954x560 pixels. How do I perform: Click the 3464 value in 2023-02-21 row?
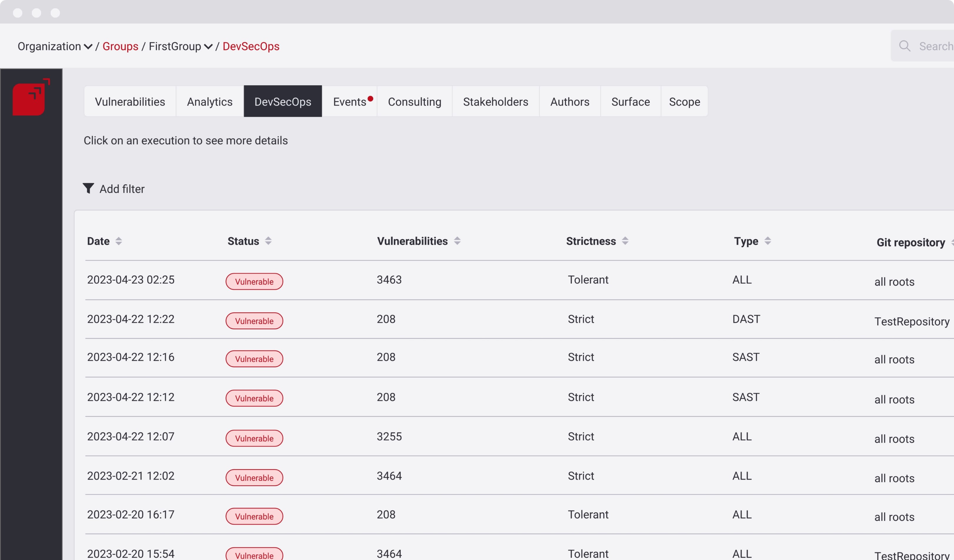[x=389, y=476]
